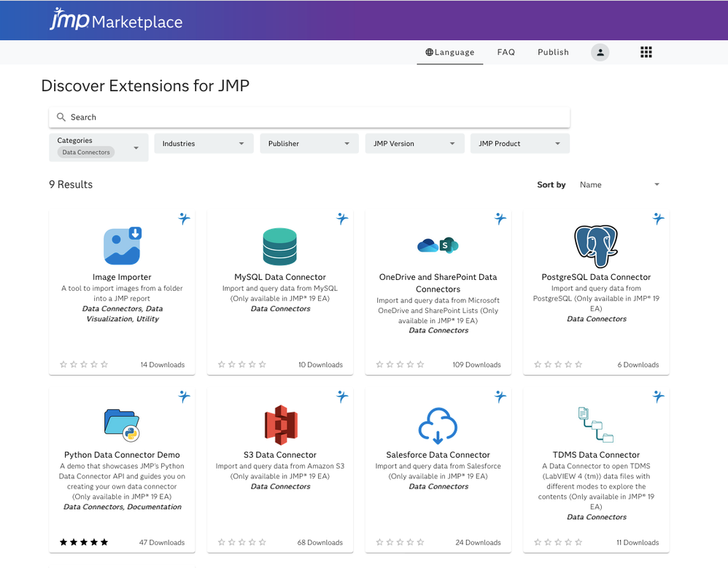
Task: Click the star rating on Image Importer
Action: (x=84, y=365)
